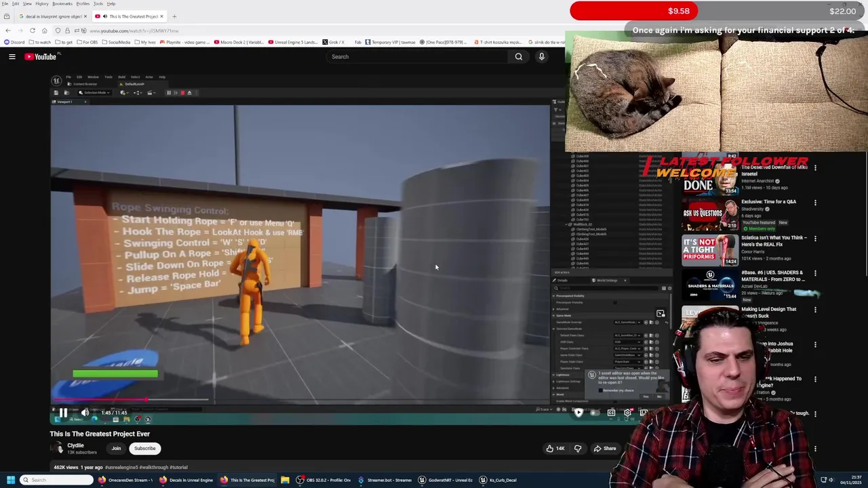
Task: Open the 'to get' bookmark folder
Action: pyautogui.click(x=64, y=42)
